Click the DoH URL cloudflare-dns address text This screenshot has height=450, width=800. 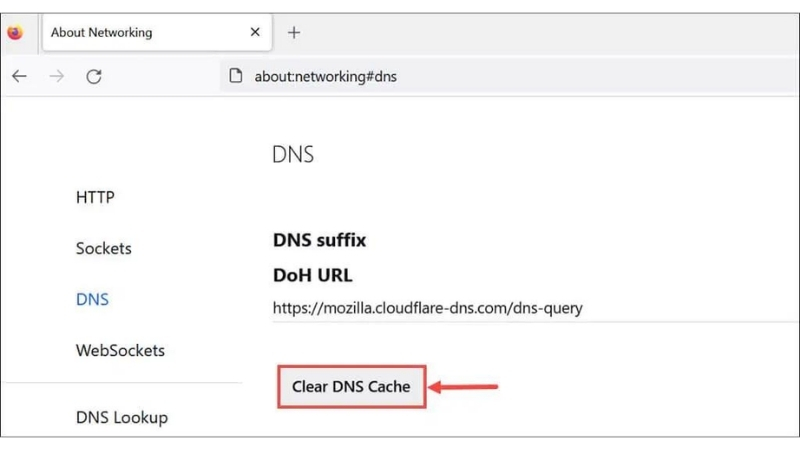[x=428, y=308]
